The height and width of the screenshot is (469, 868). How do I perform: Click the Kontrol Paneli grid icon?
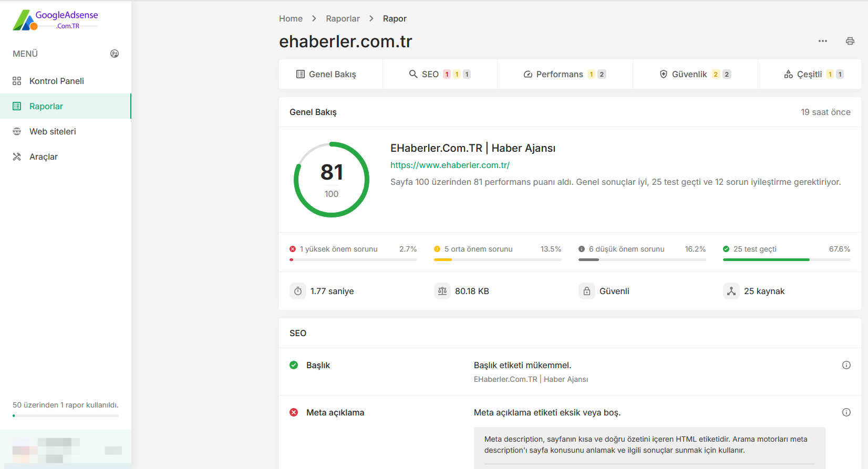tap(17, 81)
